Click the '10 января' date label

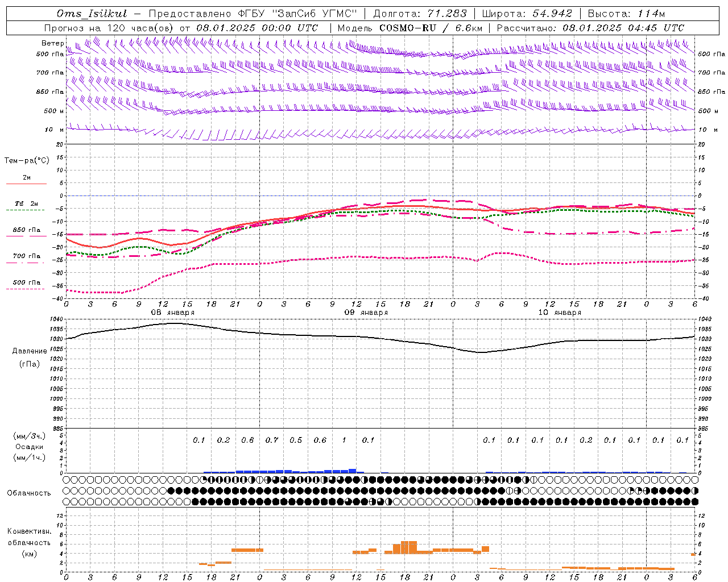pyautogui.click(x=559, y=313)
